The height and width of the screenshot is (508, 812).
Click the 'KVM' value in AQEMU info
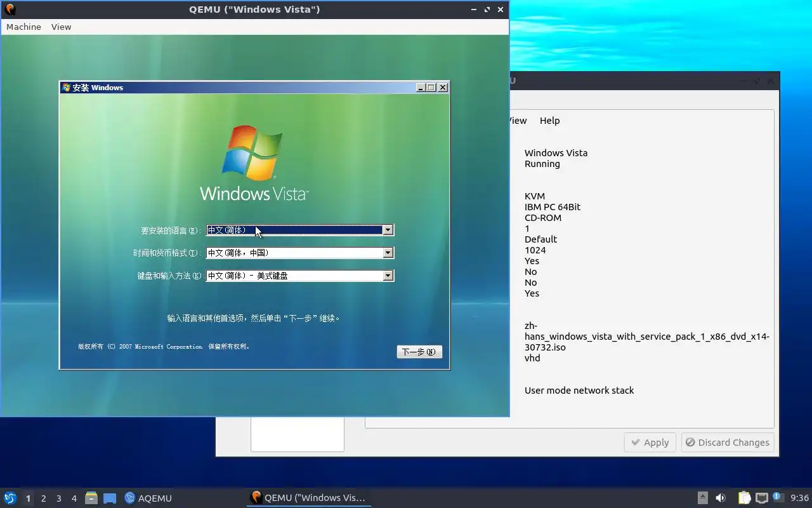click(x=535, y=196)
